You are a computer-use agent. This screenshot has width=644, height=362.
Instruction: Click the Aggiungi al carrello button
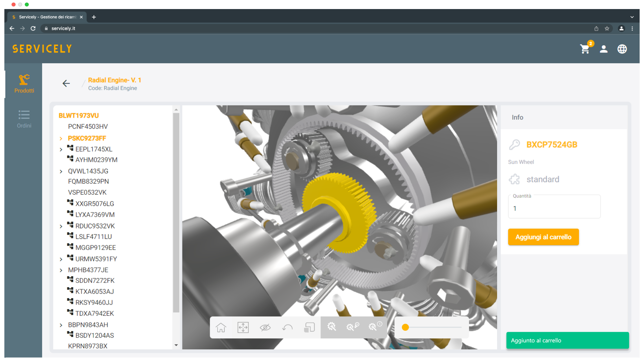click(x=543, y=237)
